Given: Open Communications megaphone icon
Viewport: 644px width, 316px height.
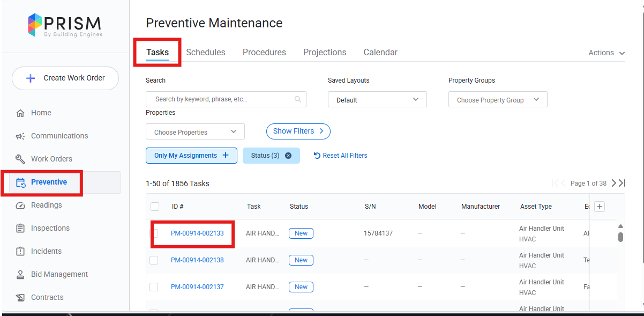Looking at the screenshot, I should pyautogui.click(x=20, y=136).
